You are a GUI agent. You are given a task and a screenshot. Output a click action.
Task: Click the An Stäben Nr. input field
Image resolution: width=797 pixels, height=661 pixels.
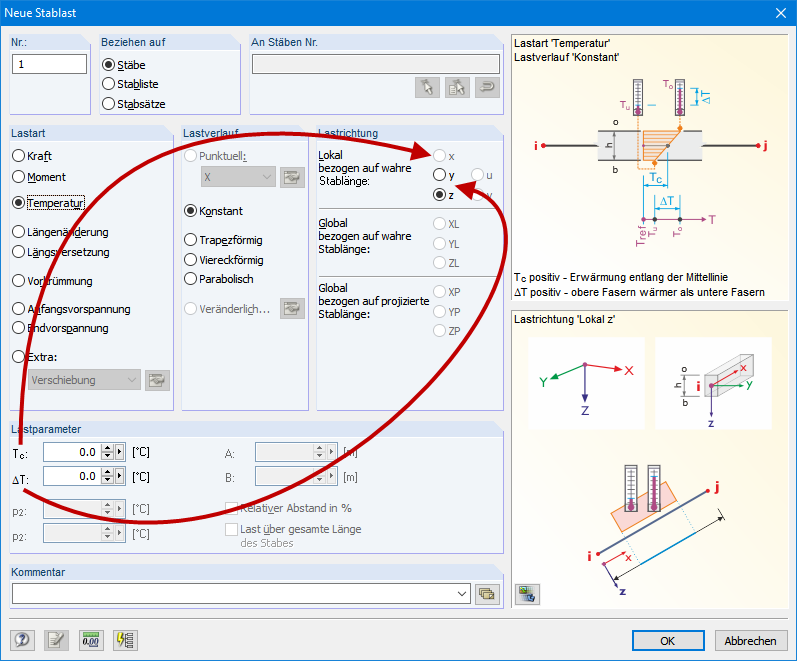[x=376, y=64]
